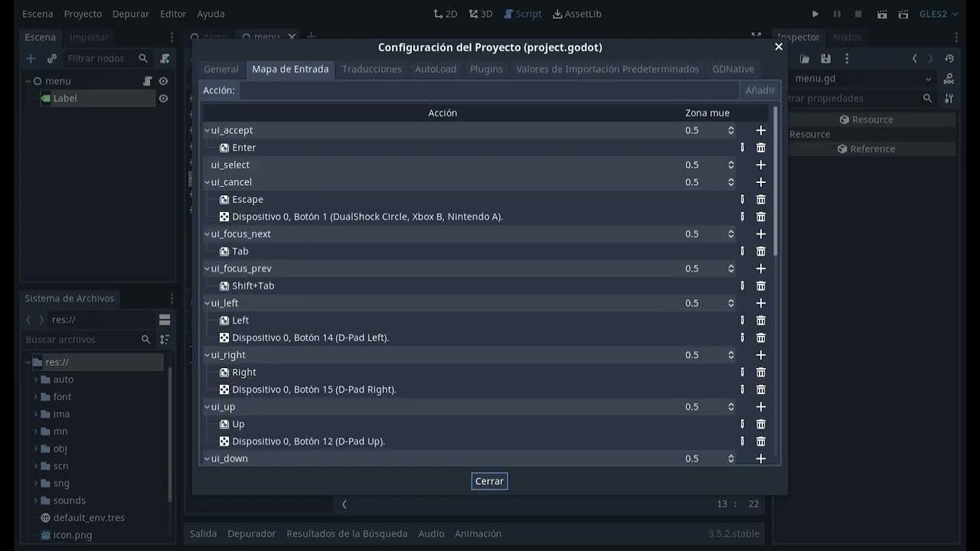The width and height of the screenshot is (980, 551).
Task: Add event to ui_left action
Action: coord(760,303)
